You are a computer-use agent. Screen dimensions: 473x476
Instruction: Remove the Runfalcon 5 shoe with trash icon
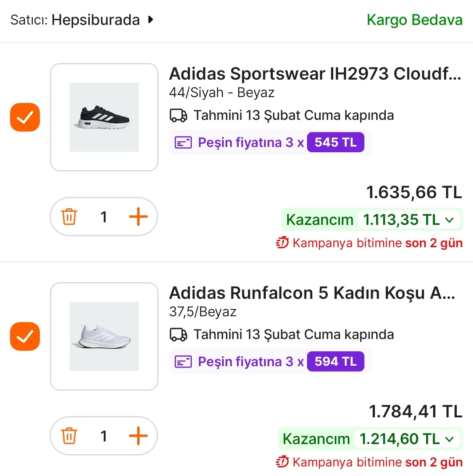69,436
